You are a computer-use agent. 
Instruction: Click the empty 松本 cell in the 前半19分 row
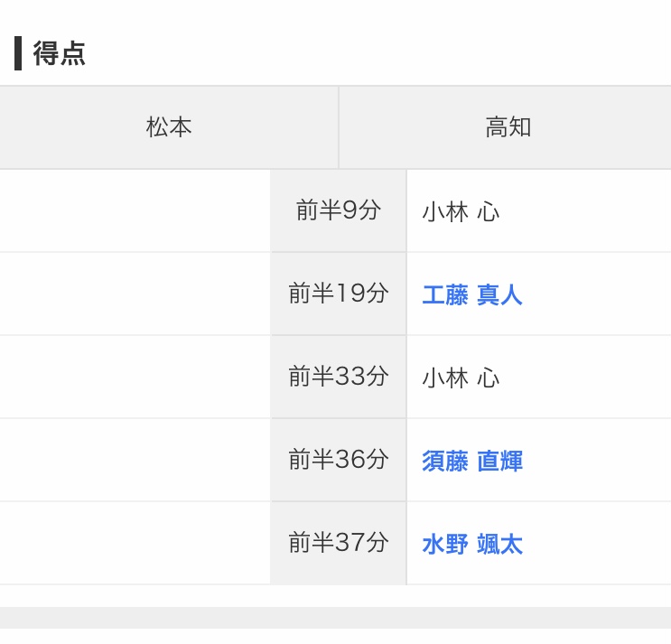[135, 294]
